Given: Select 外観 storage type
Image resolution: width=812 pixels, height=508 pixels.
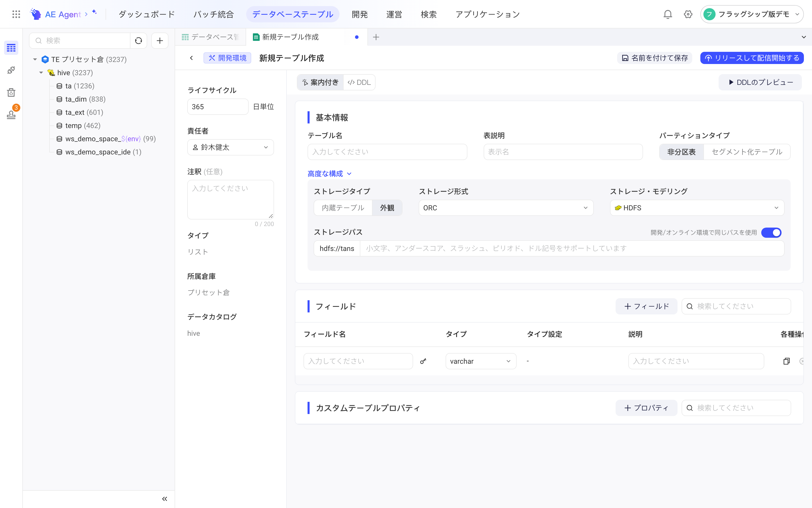Looking at the screenshot, I should [387, 208].
